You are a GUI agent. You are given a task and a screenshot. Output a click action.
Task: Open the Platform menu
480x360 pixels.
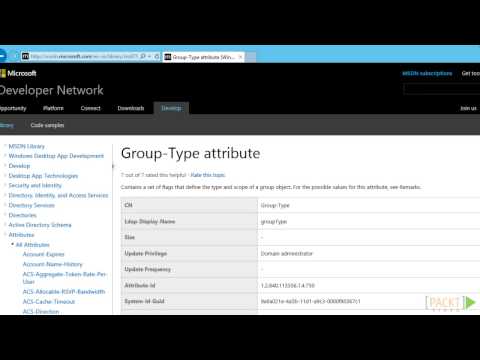(x=53, y=108)
